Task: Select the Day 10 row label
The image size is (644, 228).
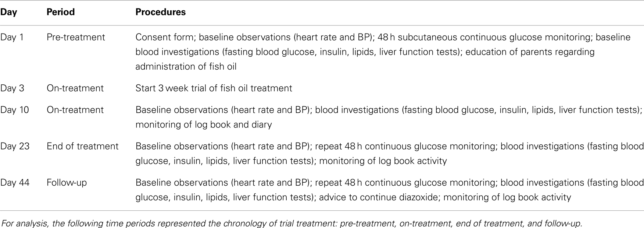Action: coord(14,110)
